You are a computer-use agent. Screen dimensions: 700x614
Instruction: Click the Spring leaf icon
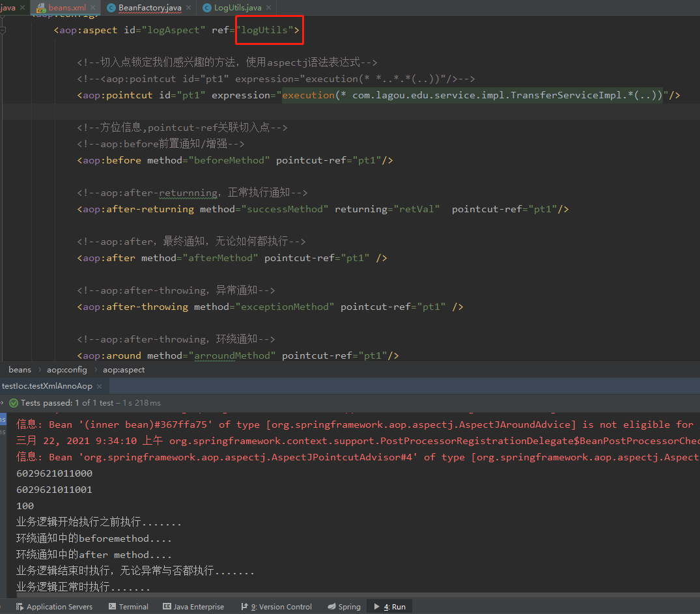click(x=331, y=606)
